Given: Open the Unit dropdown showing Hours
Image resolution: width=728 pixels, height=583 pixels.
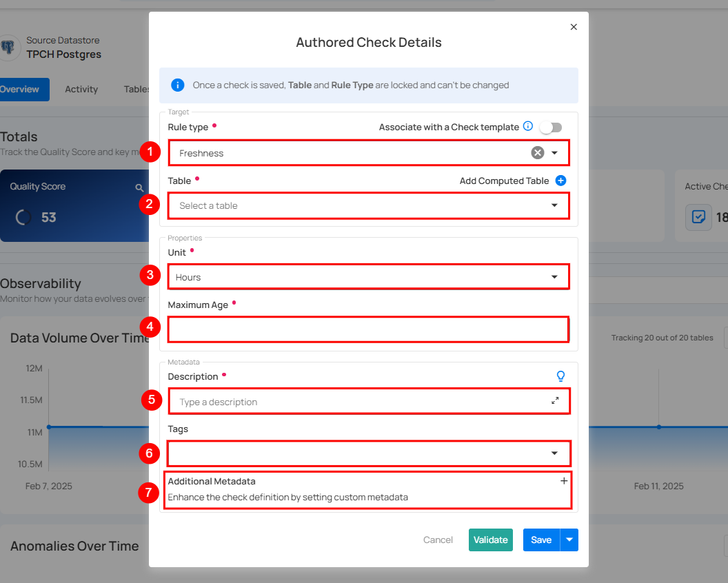Looking at the screenshot, I should 368,277.
